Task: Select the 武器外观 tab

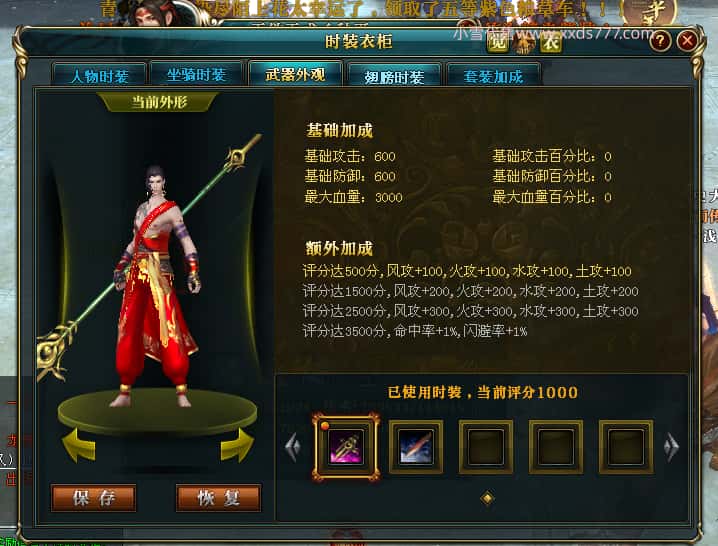Action: 295,74
